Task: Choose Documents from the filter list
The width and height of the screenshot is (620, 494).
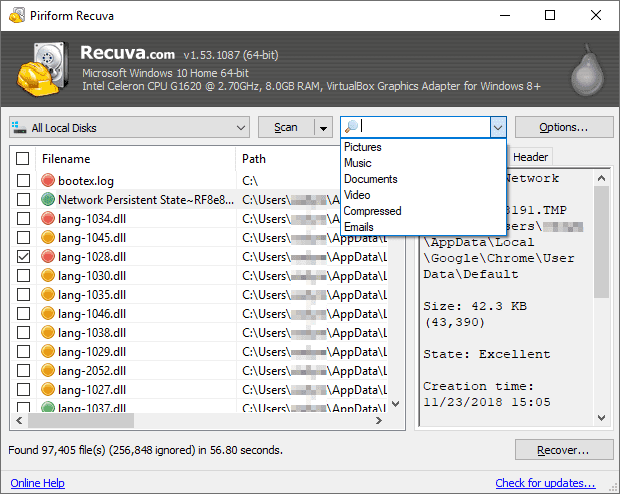Action: coord(423,179)
